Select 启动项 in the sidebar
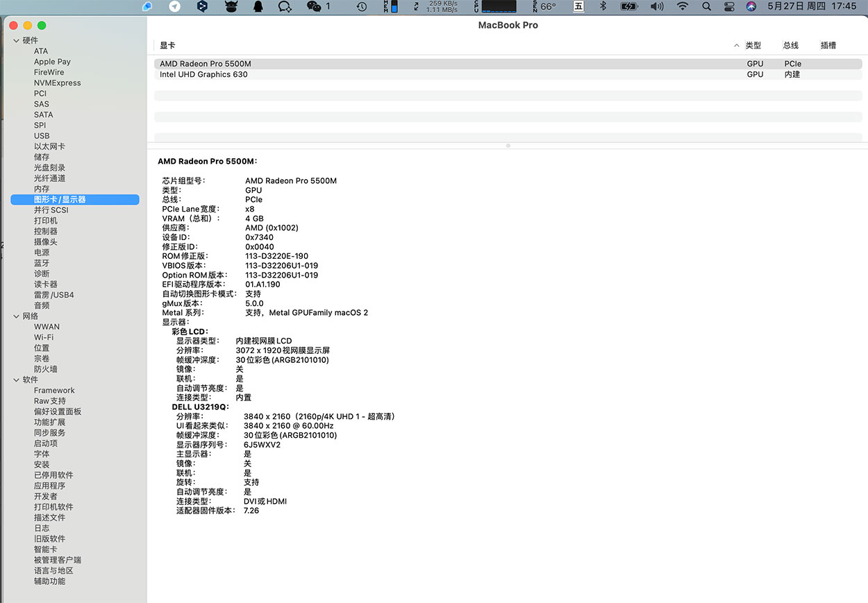 pyautogui.click(x=46, y=443)
